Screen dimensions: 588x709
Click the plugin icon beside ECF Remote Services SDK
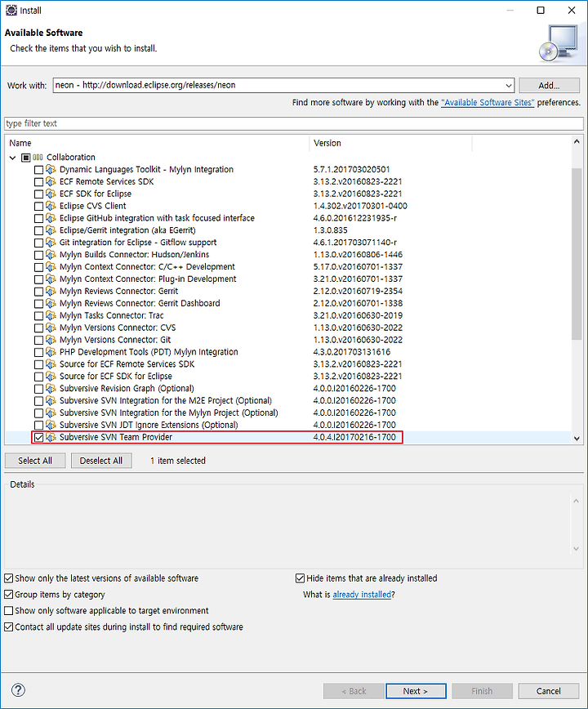51,182
